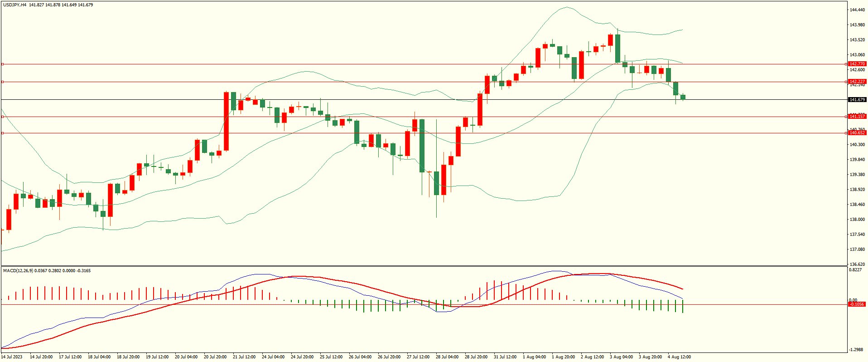Click the 24 Jul 20:00 time label
This screenshot has height=362, width=868.
[x=302, y=357]
